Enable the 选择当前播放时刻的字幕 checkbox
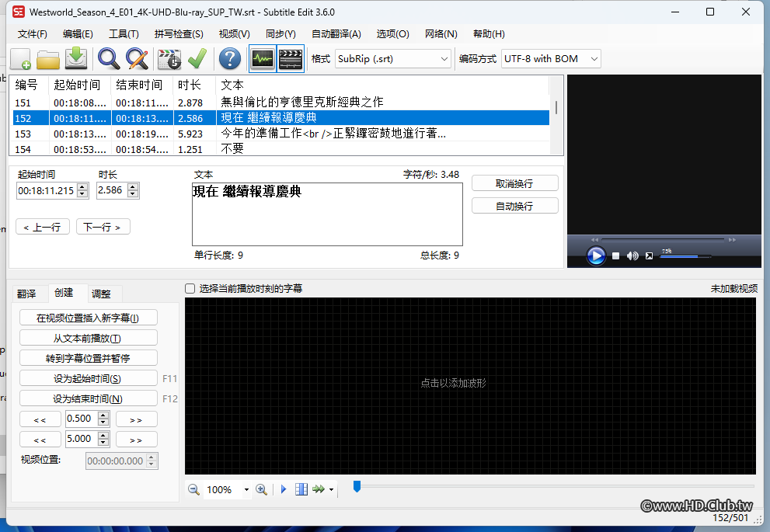770x532 pixels. [x=189, y=288]
